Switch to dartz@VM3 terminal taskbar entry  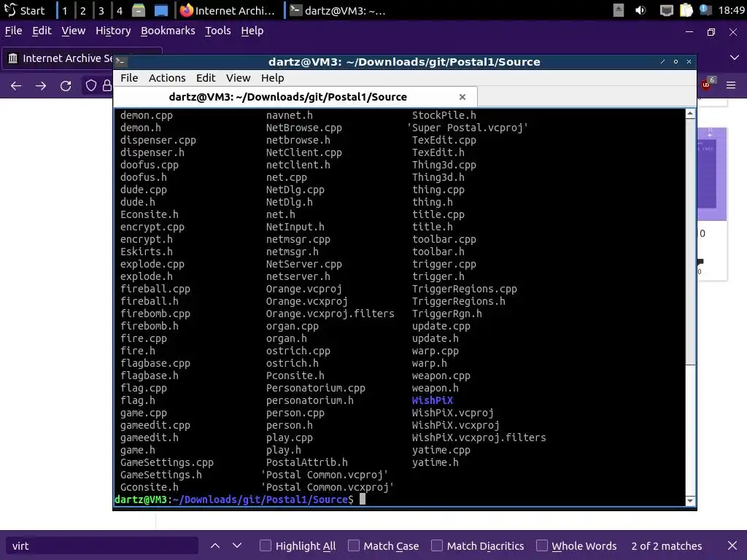click(x=337, y=10)
